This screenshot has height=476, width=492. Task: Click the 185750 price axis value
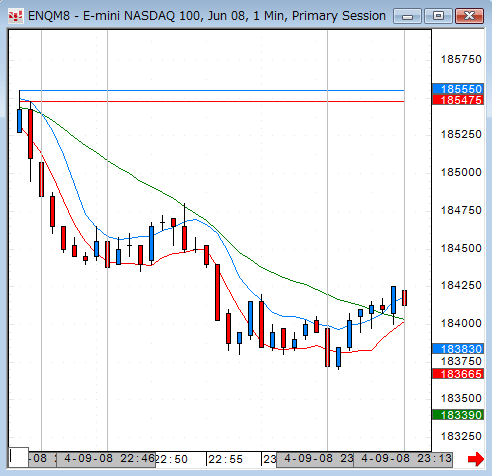click(x=461, y=59)
